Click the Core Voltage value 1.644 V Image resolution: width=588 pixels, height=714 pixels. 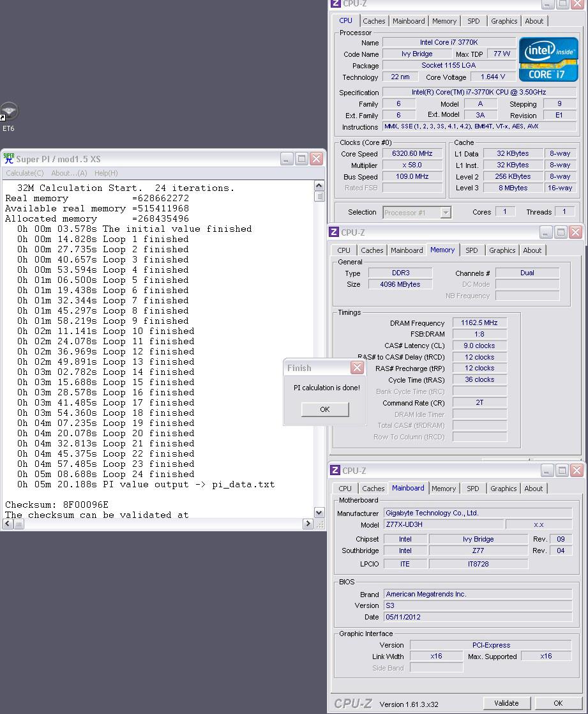(x=493, y=77)
